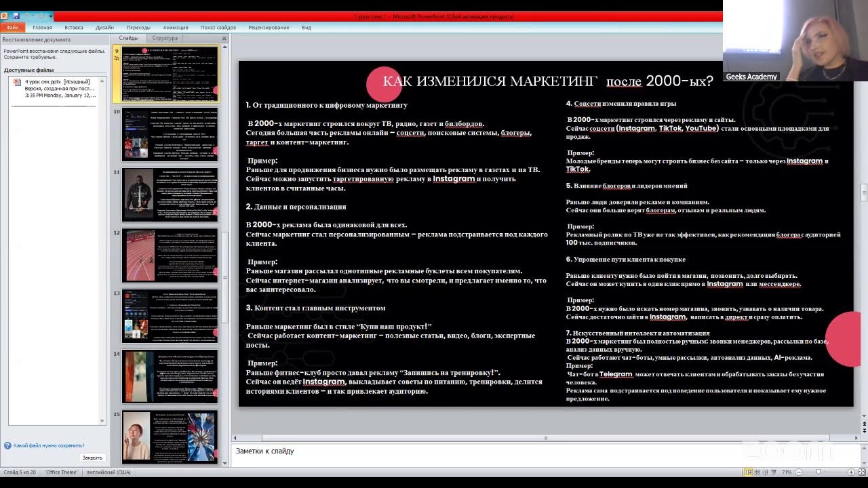Image resolution: width=868 pixels, height=488 pixels.
Task: Click heading '3. Контент стал главным инструментом'
Action: coord(315,308)
